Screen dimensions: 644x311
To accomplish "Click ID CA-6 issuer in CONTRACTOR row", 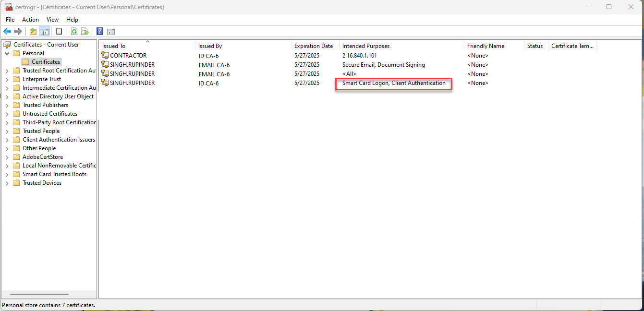I will (x=208, y=56).
